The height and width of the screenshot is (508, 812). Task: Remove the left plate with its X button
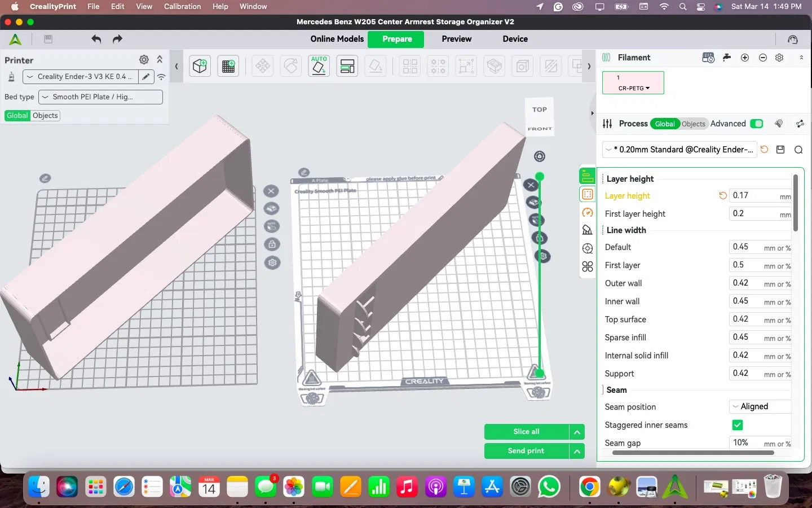[x=271, y=191]
